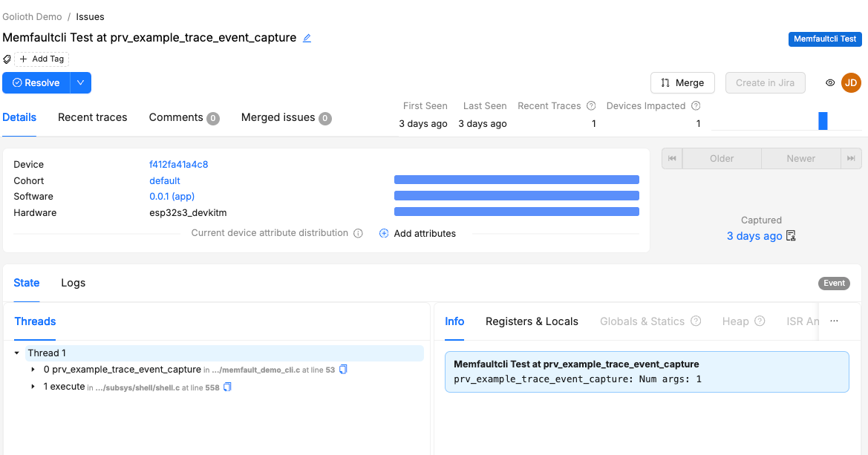Image resolution: width=868 pixels, height=455 pixels.
Task: Open the Resolve button's dropdown arrow
Action: pyautogui.click(x=80, y=82)
